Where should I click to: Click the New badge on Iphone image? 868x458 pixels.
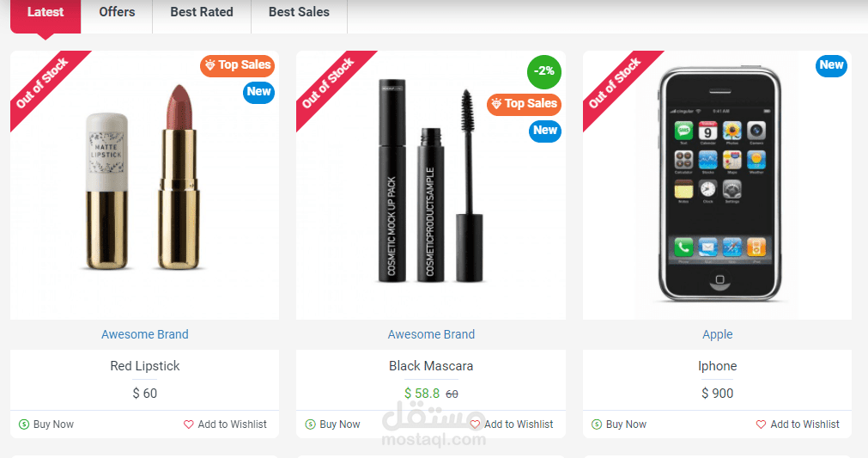[x=831, y=65]
